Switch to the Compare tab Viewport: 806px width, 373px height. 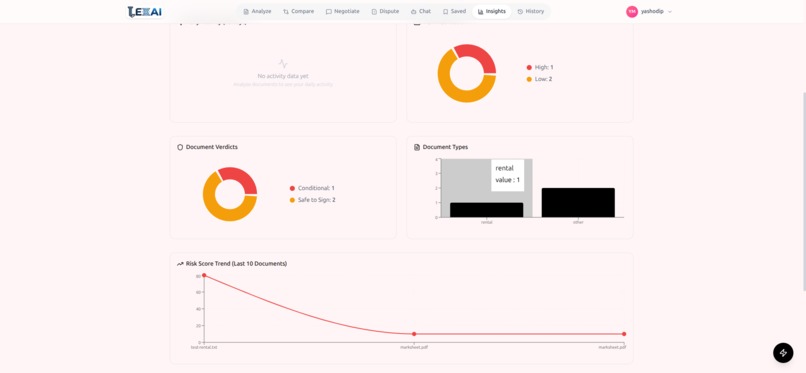tap(298, 11)
